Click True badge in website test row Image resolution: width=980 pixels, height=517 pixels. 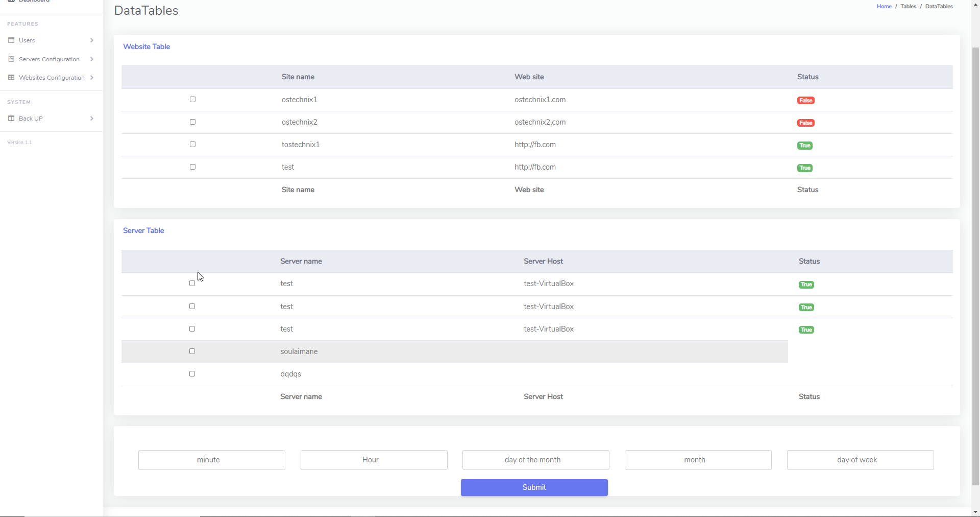(x=805, y=168)
